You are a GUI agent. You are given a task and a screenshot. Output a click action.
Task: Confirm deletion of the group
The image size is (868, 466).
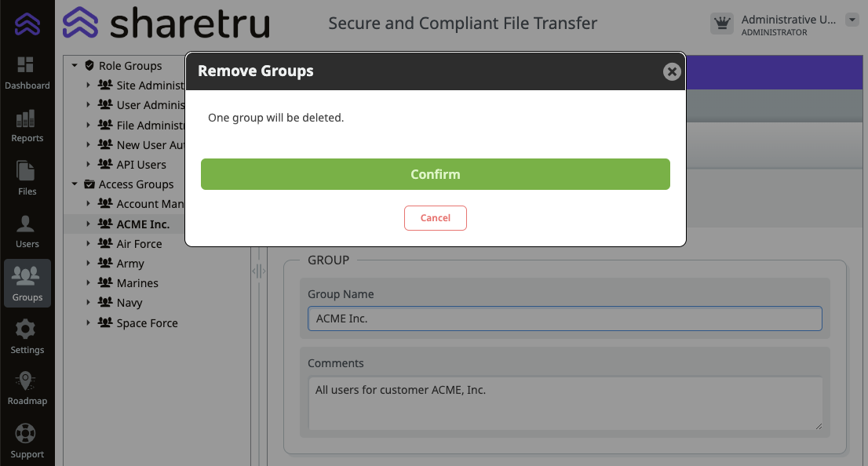click(435, 174)
